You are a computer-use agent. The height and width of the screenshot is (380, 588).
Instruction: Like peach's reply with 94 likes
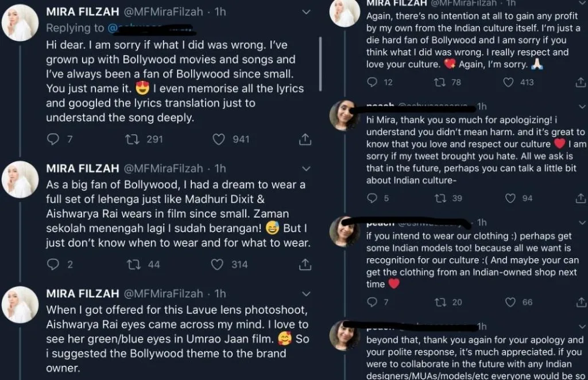coord(510,198)
